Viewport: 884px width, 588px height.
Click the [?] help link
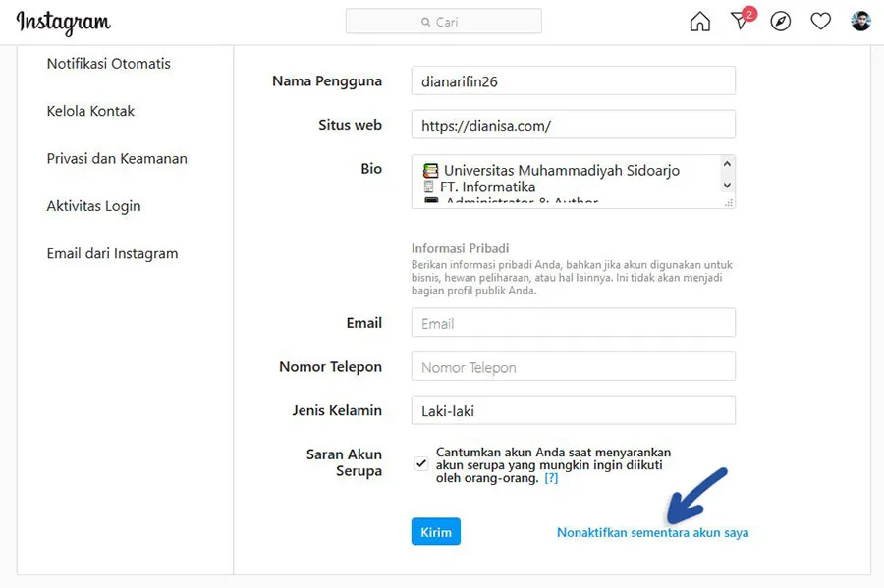[x=551, y=478]
